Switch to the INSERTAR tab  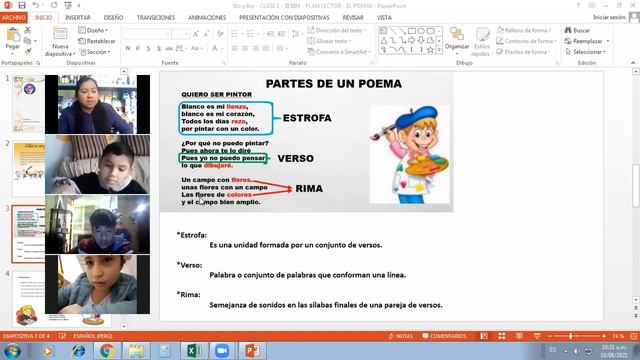pyautogui.click(x=78, y=18)
